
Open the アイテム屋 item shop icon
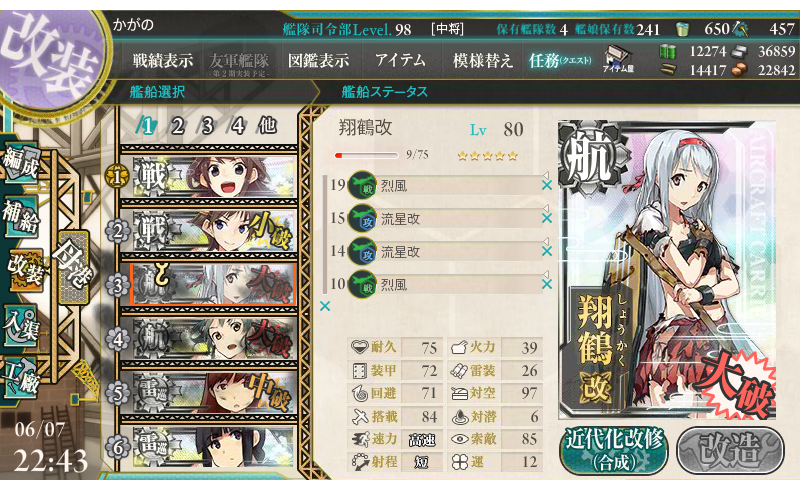pos(618,59)
